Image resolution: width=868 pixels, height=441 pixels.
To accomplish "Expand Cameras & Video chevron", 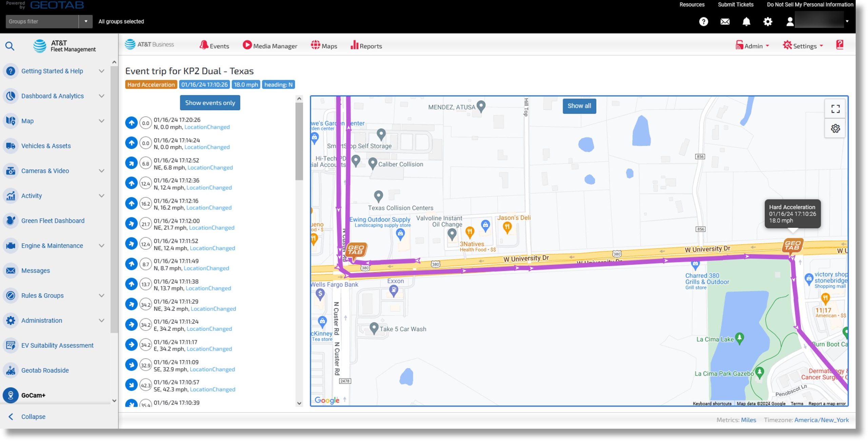I will coord(101,171).
